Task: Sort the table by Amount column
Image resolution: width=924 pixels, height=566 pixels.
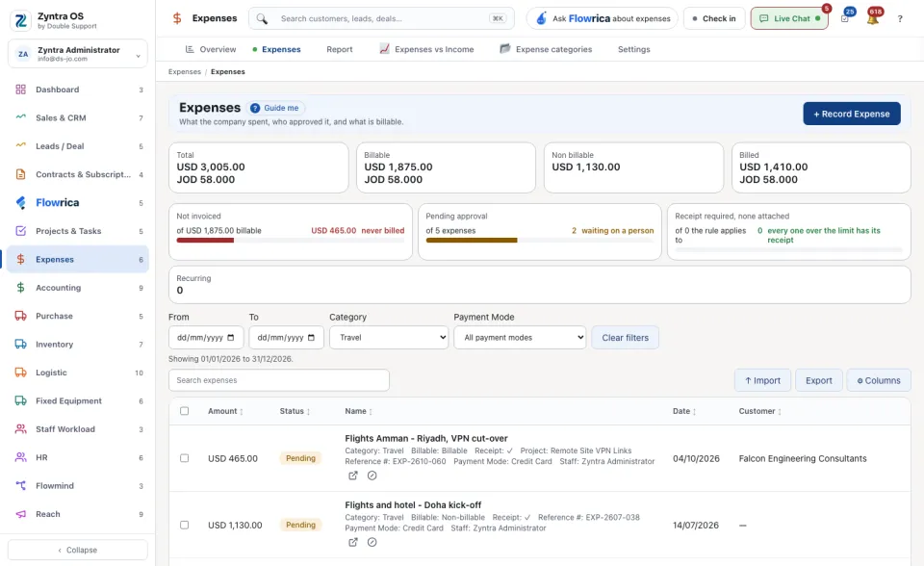Action: point(225,411)
